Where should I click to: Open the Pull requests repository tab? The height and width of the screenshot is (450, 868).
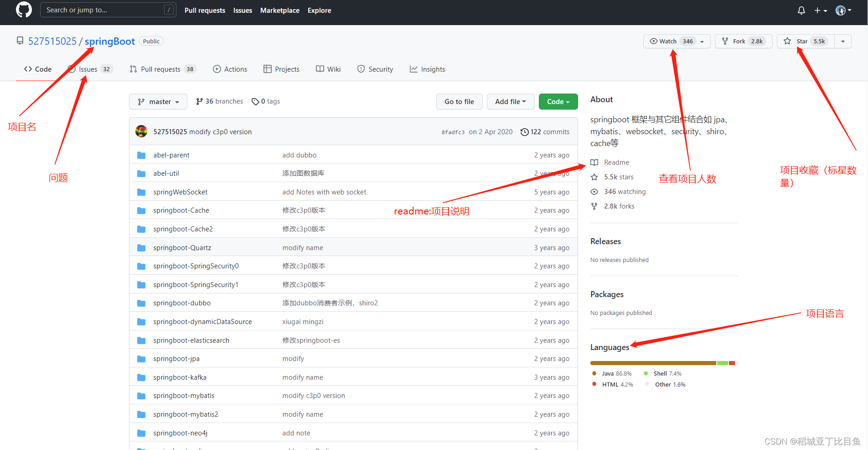click(x=163, y=69)
